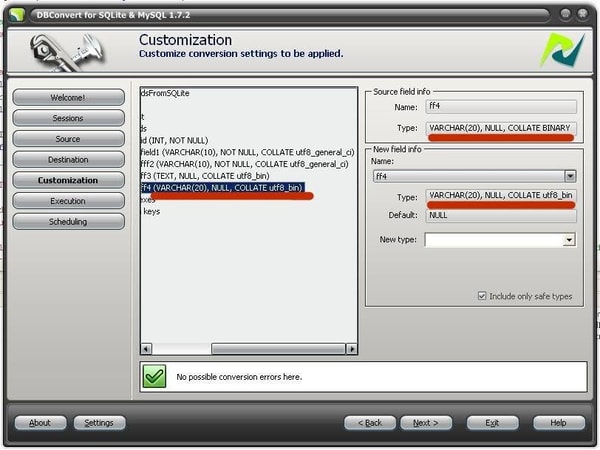Viewport: 600px width, 450px height.
Task: Click the DBConvert logo in header
Action: [563, 51]
